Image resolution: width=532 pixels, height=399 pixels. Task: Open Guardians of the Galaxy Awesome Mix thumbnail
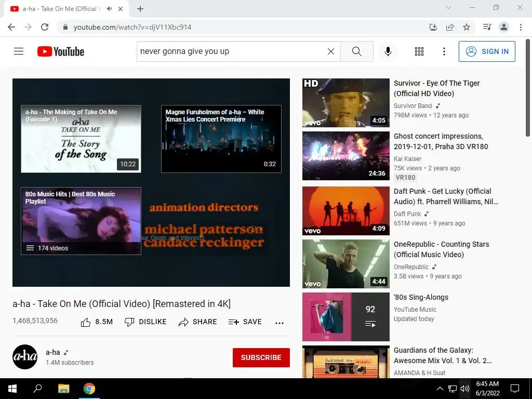tap(345, 362)
